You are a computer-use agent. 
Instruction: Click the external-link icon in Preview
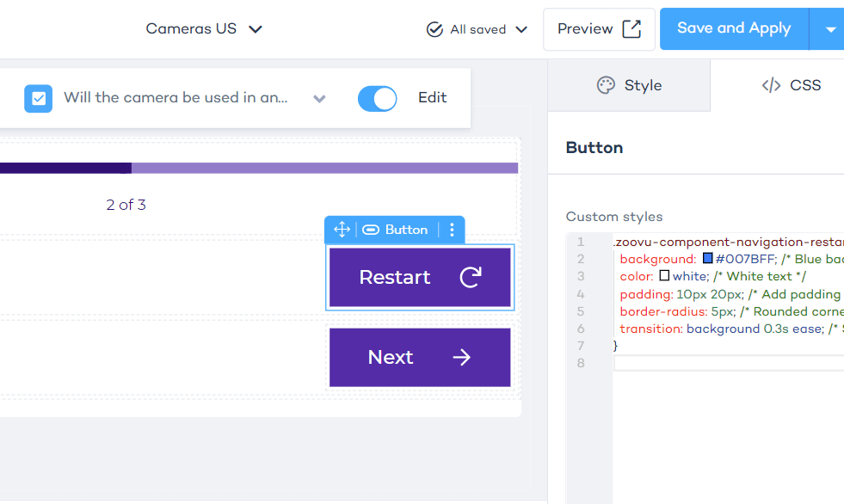(631, 29)
